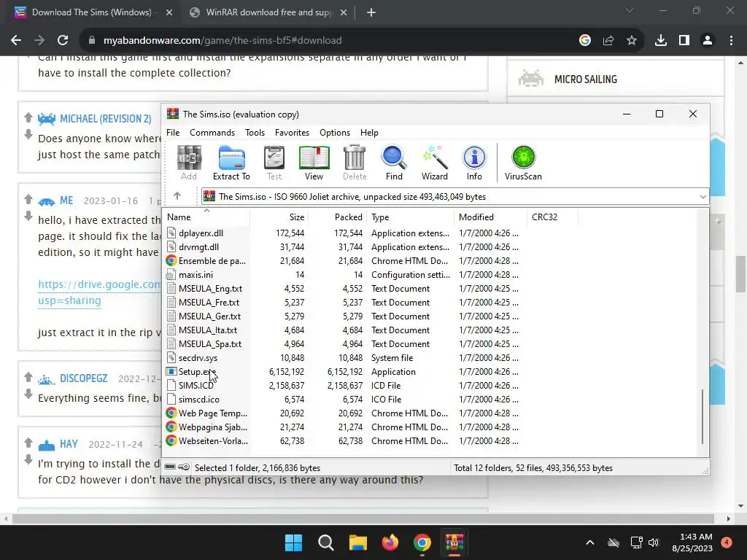Downvote the ME comment
Screen dimensions: 747x560
coord(28,217)
